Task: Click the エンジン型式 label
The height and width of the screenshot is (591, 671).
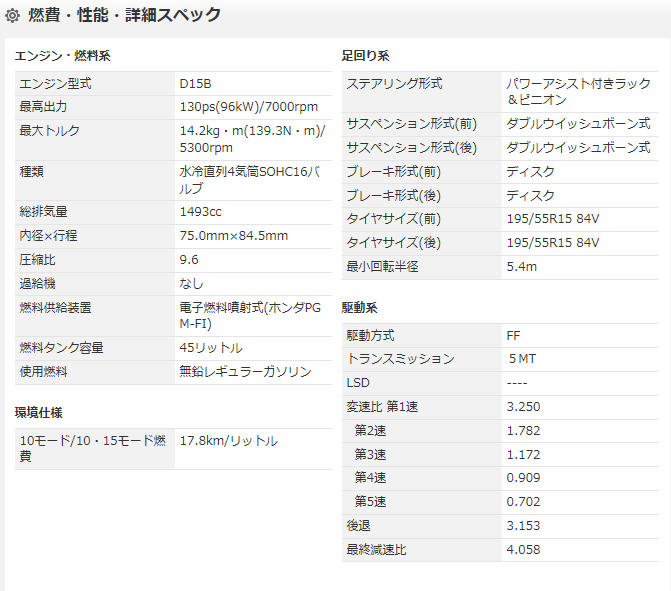Action: click(55, 83)
